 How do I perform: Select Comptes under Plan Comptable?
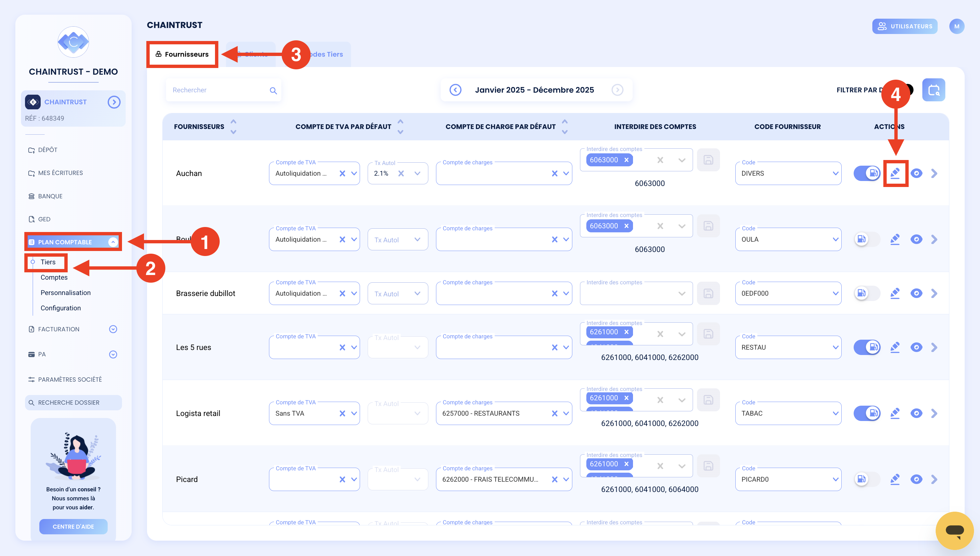tap(54, 277)
